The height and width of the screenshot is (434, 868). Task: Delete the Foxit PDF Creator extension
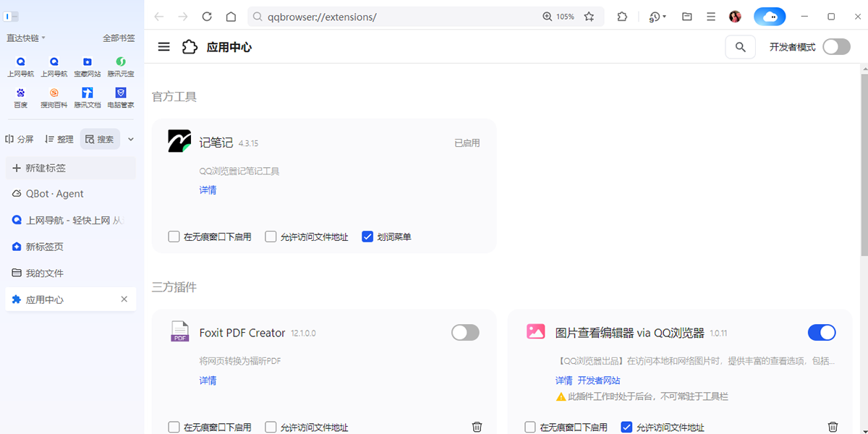tap(477, 427)
